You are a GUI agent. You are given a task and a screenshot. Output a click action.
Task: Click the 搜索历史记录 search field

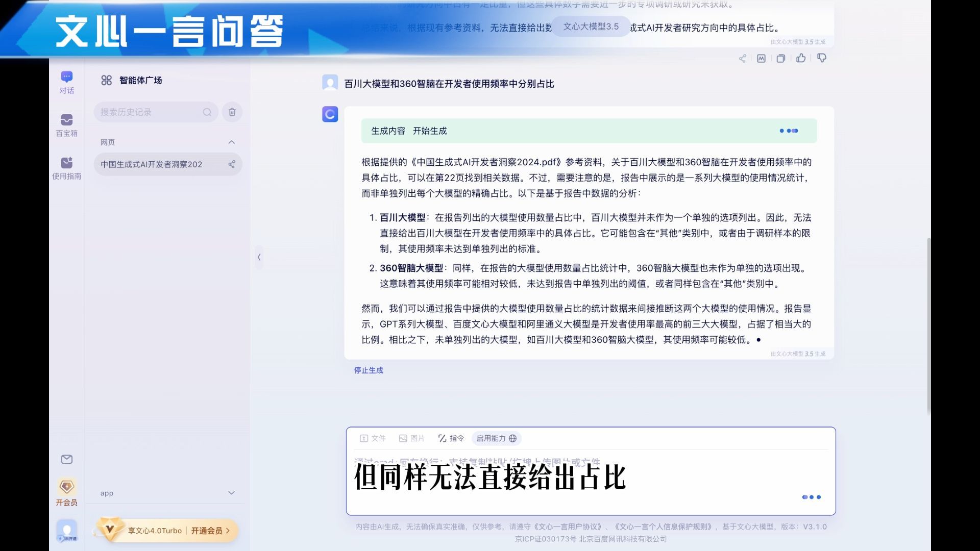pos(148,112)
